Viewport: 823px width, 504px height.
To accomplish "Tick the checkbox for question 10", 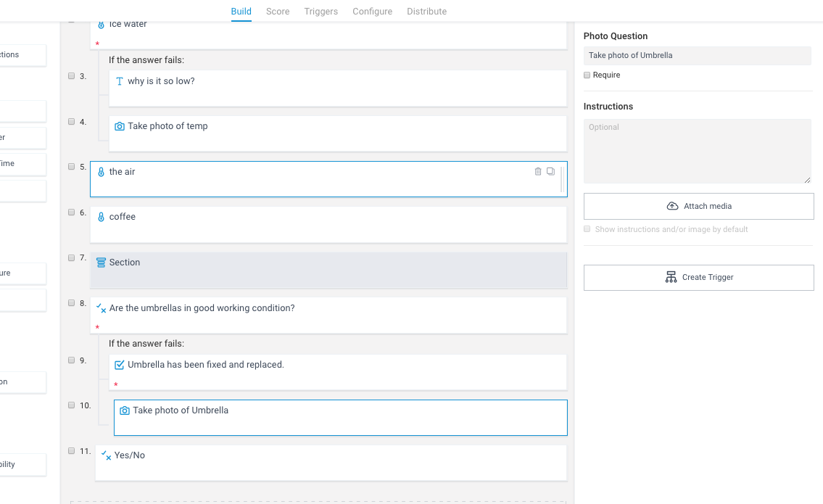I will (x=71, y=405).
